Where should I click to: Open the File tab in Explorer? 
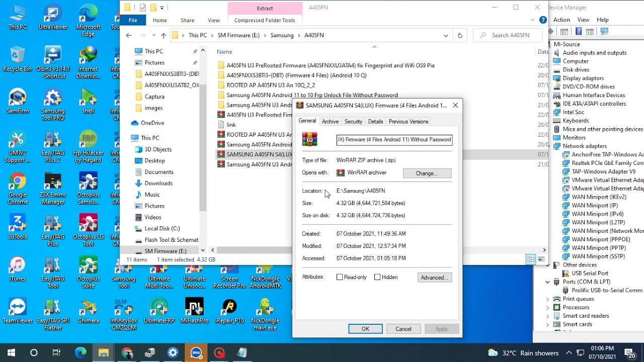click(x=133, y=20)
